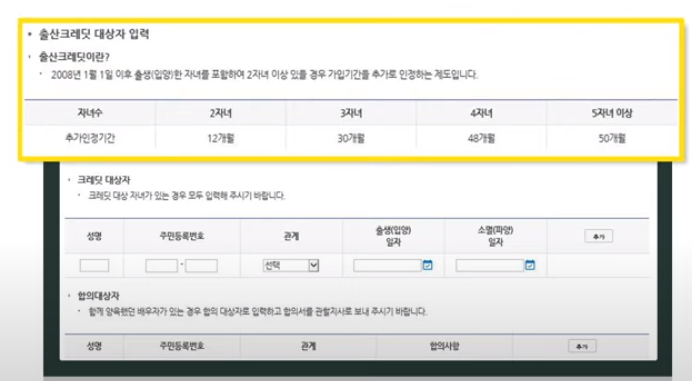Image resolution: width=692 pixels, height=381 pixels.
Task: Open the 소멸(파양) 일자 calendar picker icon
Action: pos(530,265)
